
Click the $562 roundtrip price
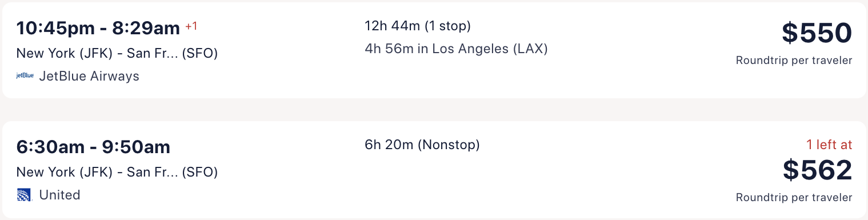coord(817,170)
